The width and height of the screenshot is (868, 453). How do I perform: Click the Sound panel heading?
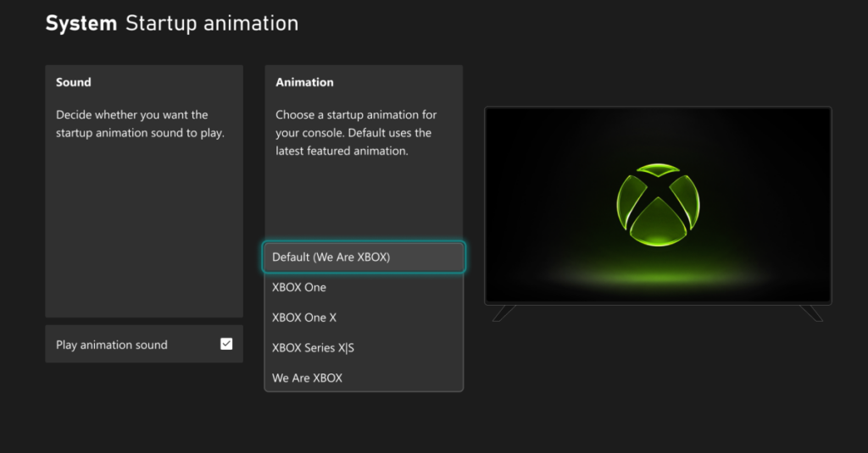point(73,82)
